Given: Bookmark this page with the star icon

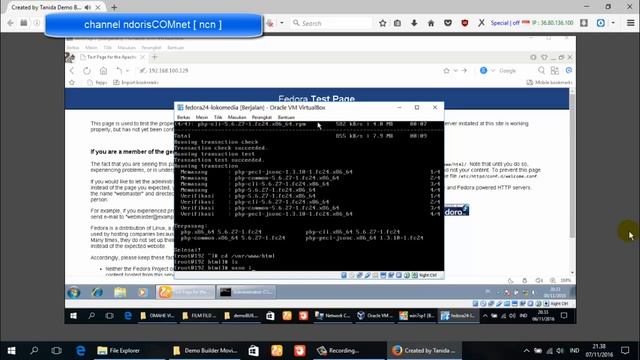Looking at the screenshot, I should point(382,23).
